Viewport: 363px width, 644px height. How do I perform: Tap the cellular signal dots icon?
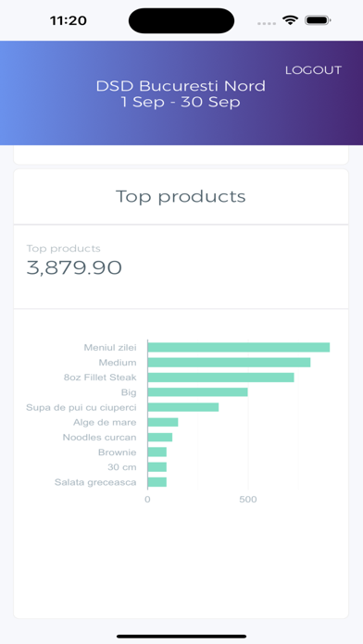(x=267, y=23)
